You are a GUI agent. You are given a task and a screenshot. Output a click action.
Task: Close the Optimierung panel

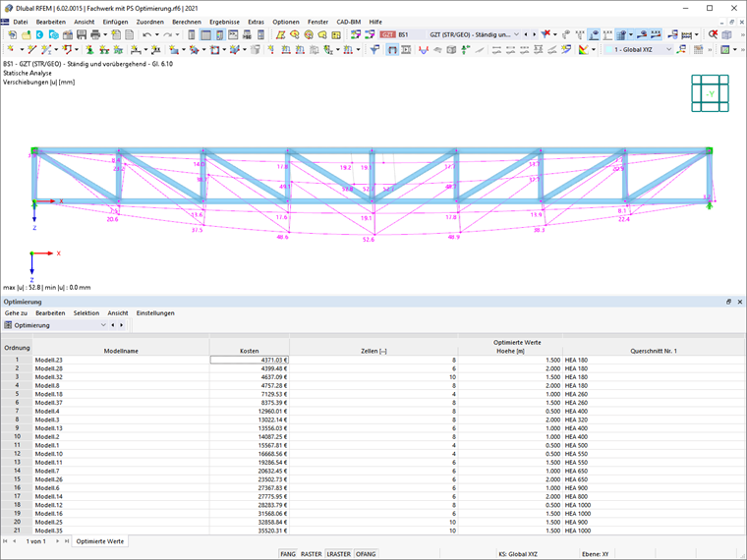click(x=740, y=302)
